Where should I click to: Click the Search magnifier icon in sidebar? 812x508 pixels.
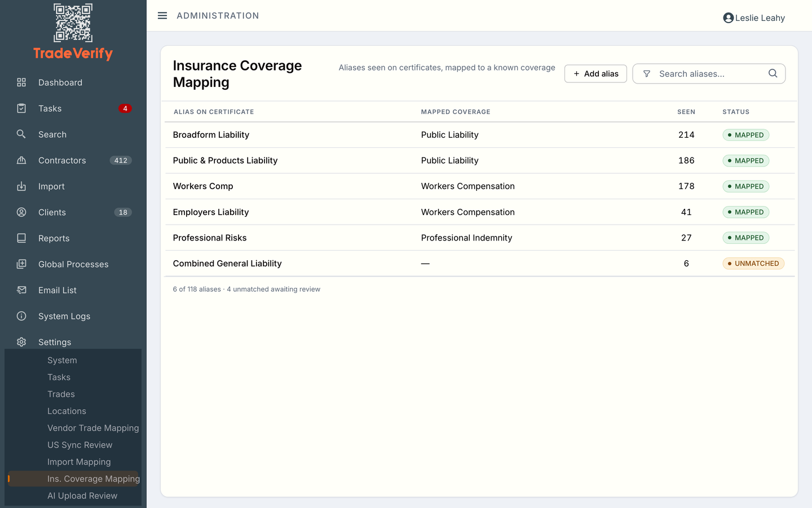pyautogui.click(x=21, y=134)
